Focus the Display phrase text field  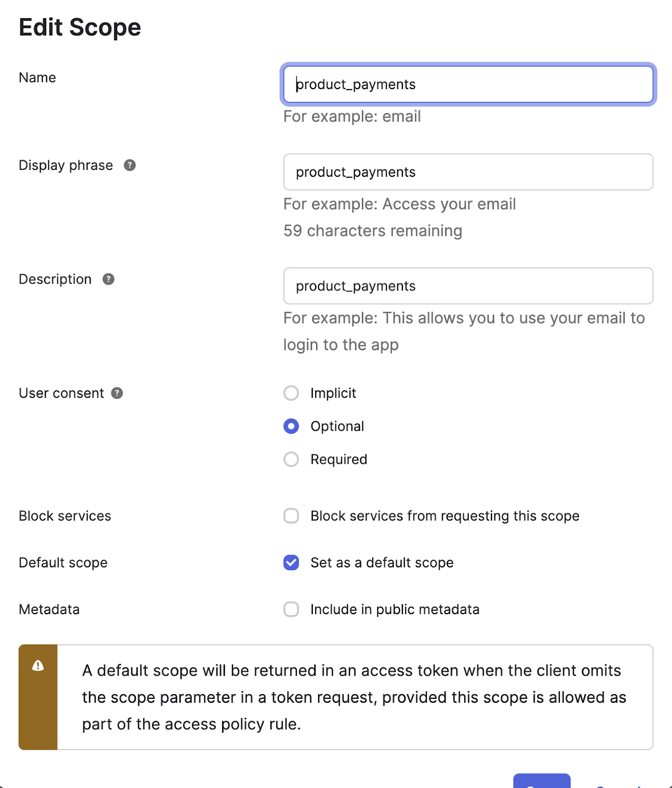pos(468,172)
